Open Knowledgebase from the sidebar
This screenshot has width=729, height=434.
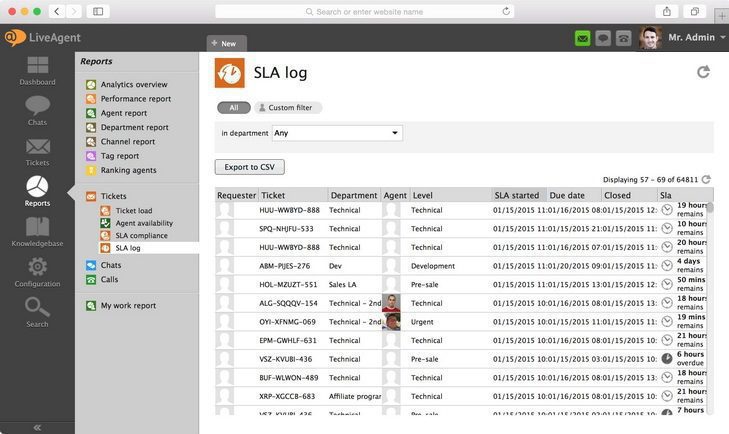37,232
